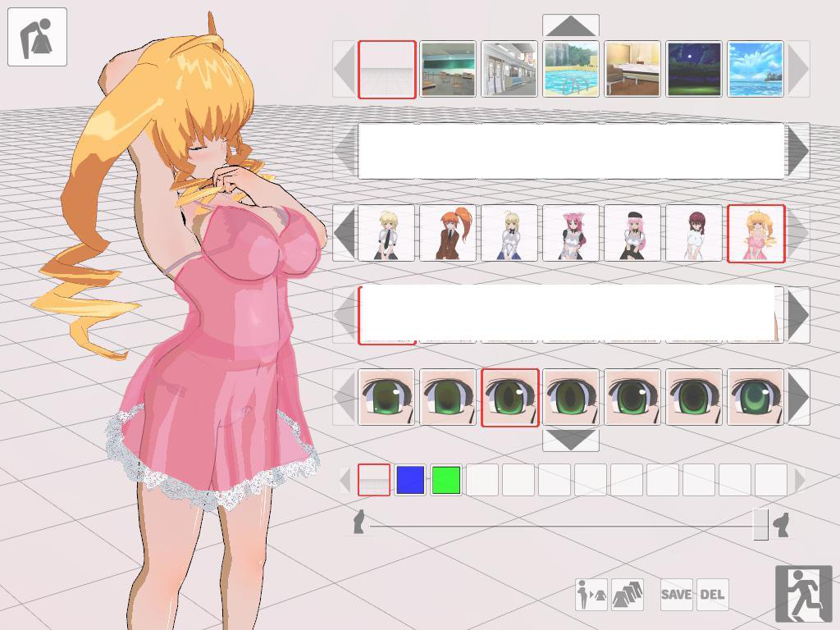Viewport: 840px width, 630px height.
Task: Click the large bust icon at slider right
Action: point(782,524)
